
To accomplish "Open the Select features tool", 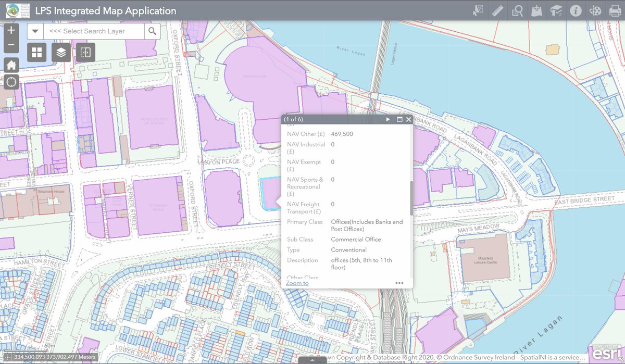I will click(x=478, y=10).
